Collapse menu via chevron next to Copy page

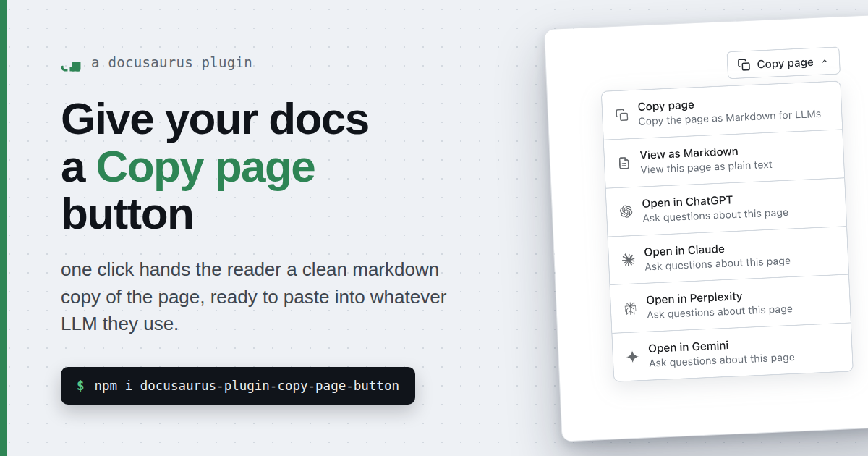point(825,62)
